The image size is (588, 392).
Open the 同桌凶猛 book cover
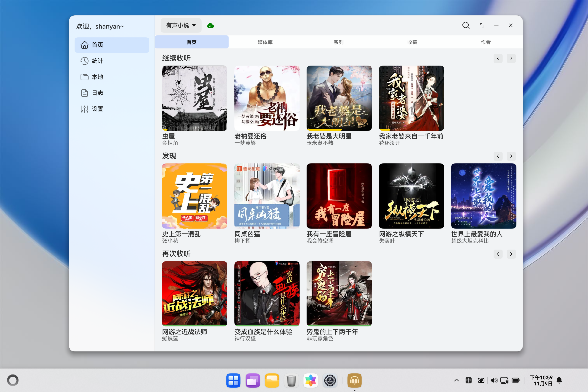[x=267, y=196]
